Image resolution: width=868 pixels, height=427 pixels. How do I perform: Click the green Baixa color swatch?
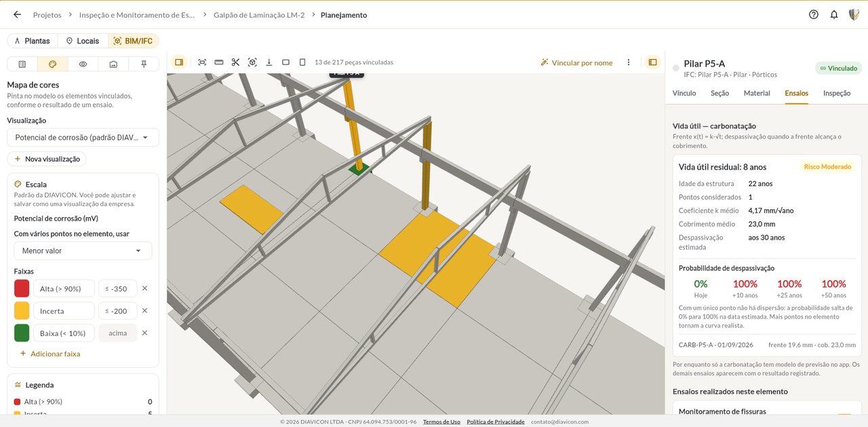pyautogui.click(x=22, y=333)
